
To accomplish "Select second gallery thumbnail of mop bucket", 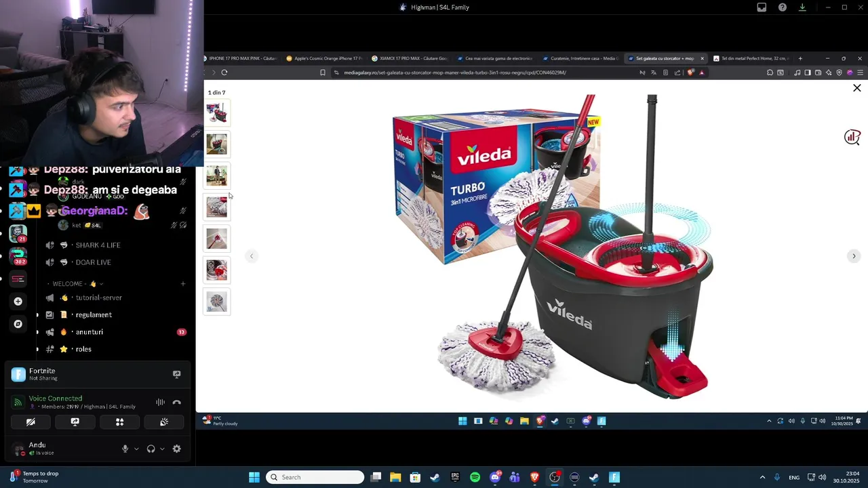I will click(x=217, y=144).
